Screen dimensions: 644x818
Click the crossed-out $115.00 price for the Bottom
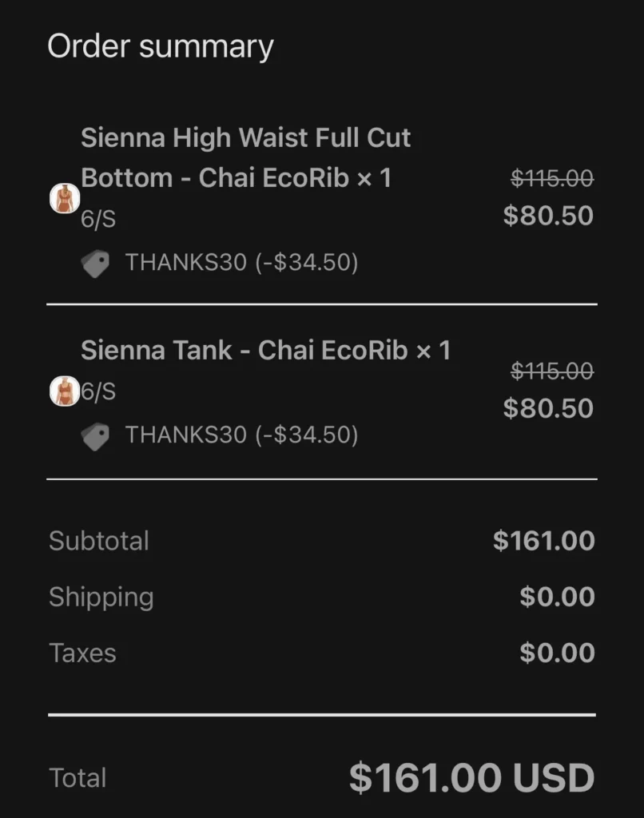coord(552,178)
